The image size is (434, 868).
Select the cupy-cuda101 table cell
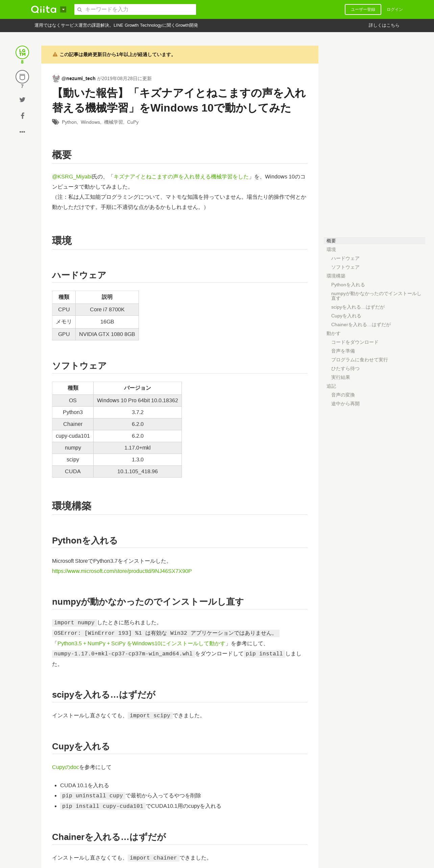(x=73, y=436)
